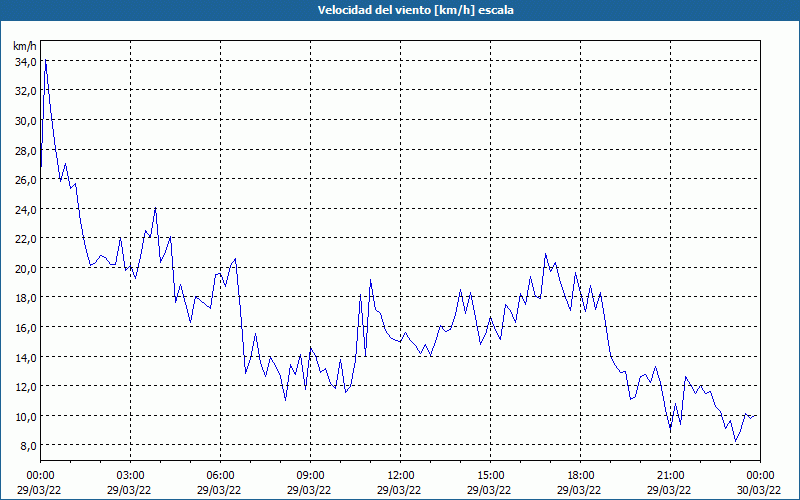800x500 pixels.
Task: Click the '20,0' y-axis value
Action: pyautogui.click(x=26, y=268)
